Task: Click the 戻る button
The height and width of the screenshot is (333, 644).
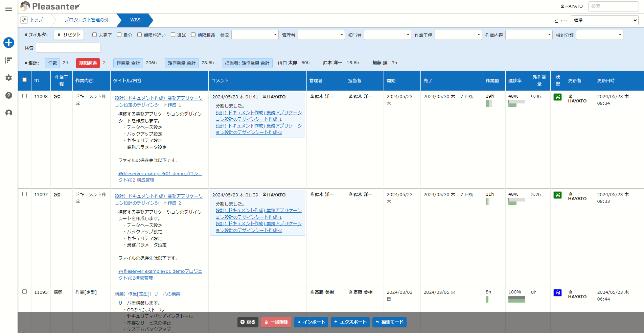Action: 248,322
